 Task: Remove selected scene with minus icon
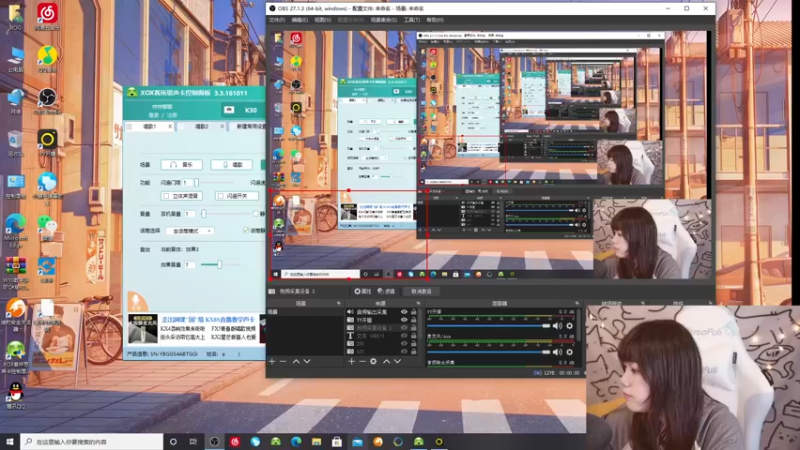click(x=283, y=361)
